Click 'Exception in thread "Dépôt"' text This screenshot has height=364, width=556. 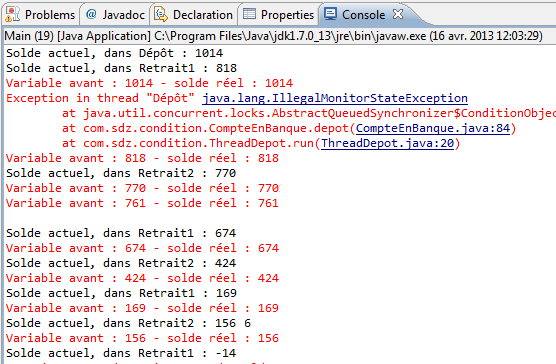[x=100, y=98]
